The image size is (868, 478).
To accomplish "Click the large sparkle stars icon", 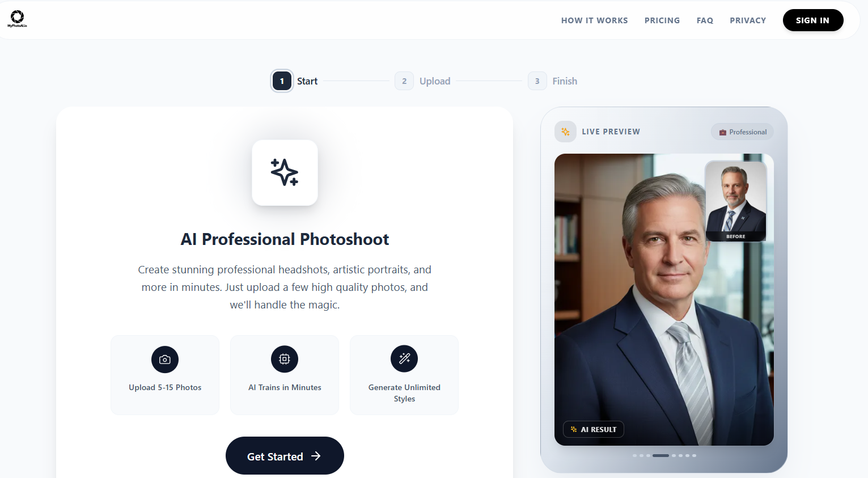I will tap(285, 172).
